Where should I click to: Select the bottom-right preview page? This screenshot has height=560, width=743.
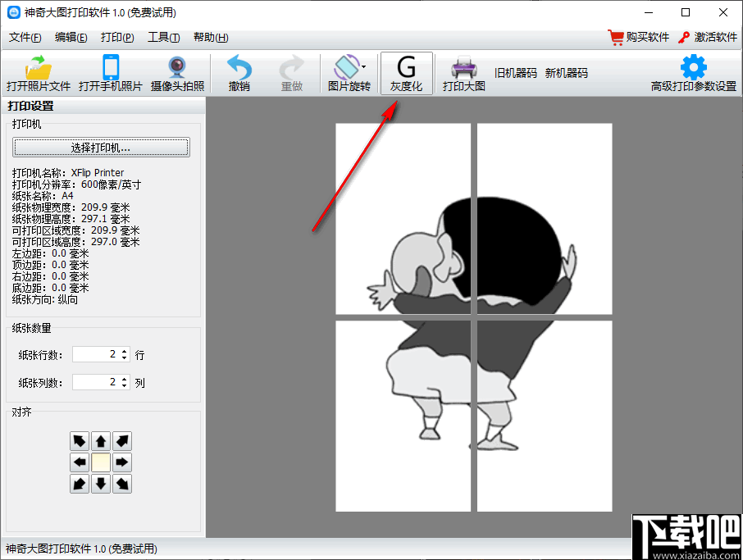[545, 416]
